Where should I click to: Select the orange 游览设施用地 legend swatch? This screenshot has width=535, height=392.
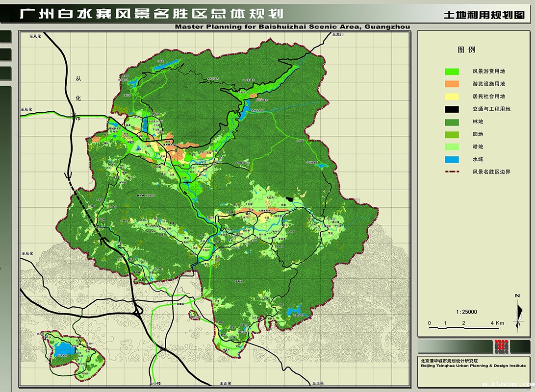452,84
